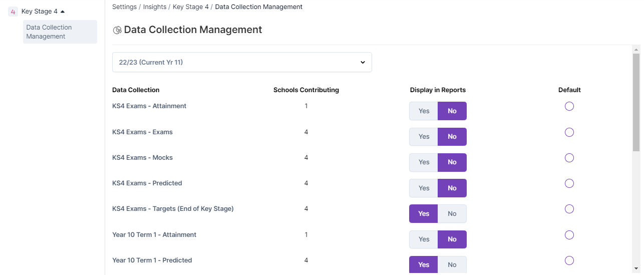
Task: Go to Settings breadcrumb
Action: pos(124,7)
